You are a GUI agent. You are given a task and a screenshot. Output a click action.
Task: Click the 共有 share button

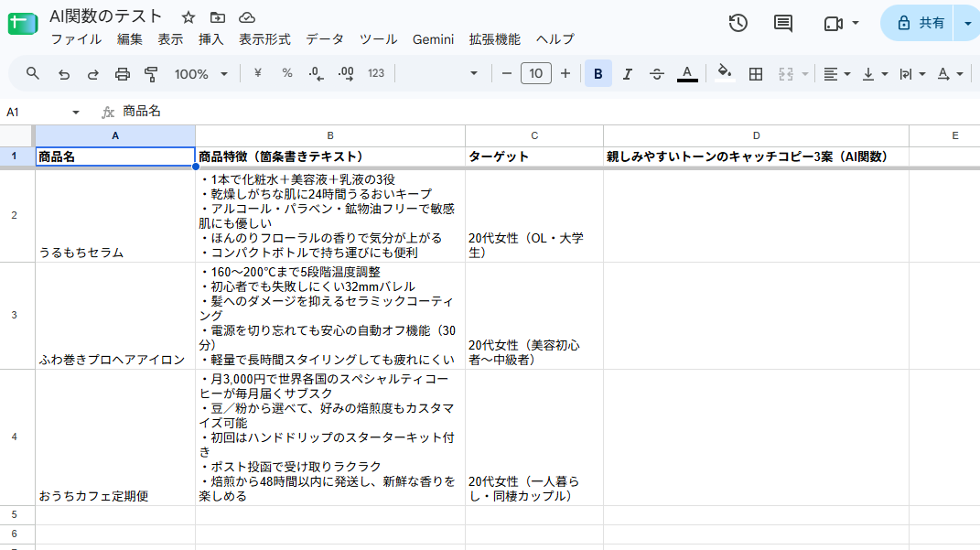918,24
